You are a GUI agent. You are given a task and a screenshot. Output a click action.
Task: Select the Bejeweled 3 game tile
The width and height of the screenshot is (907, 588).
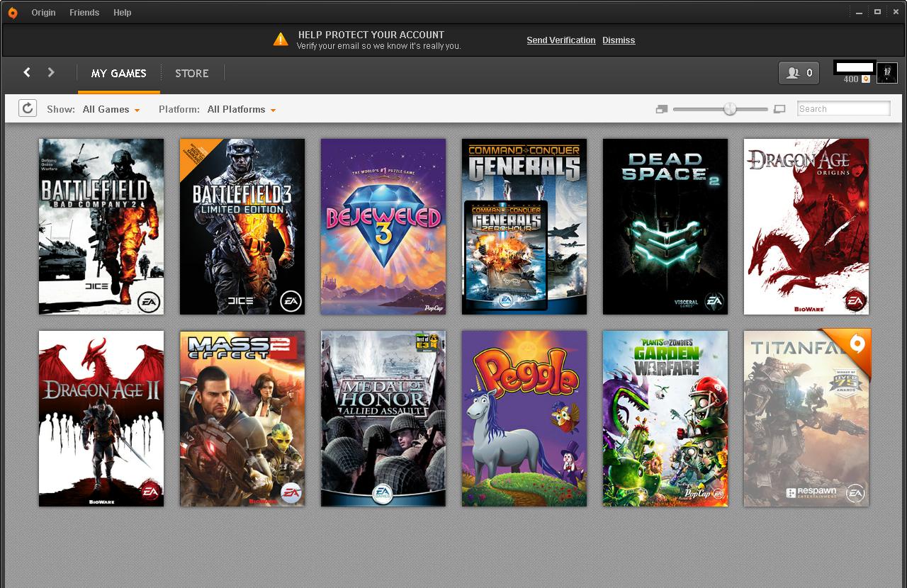383,227
